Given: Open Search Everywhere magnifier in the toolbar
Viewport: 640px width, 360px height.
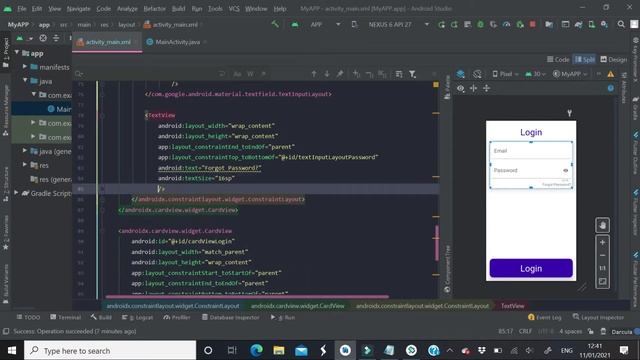Looking at the screenshot, I should [621, 24].
